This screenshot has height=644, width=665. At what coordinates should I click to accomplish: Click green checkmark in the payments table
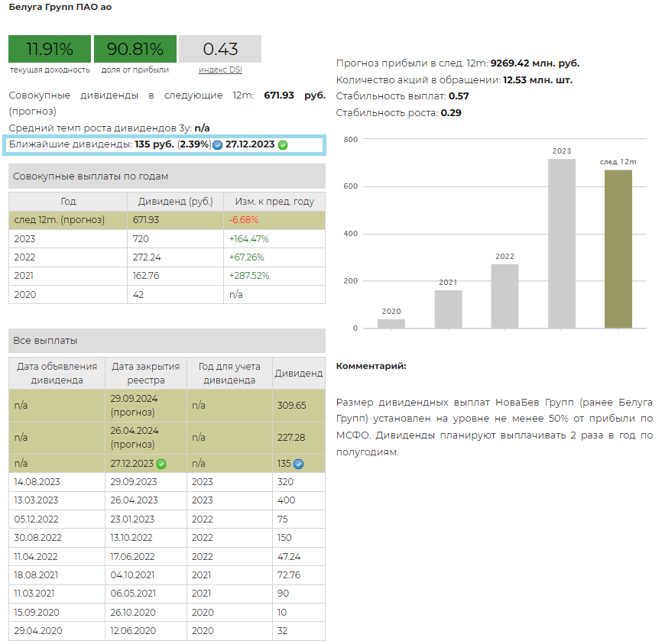pyautogui.click(x=161, y=464)
